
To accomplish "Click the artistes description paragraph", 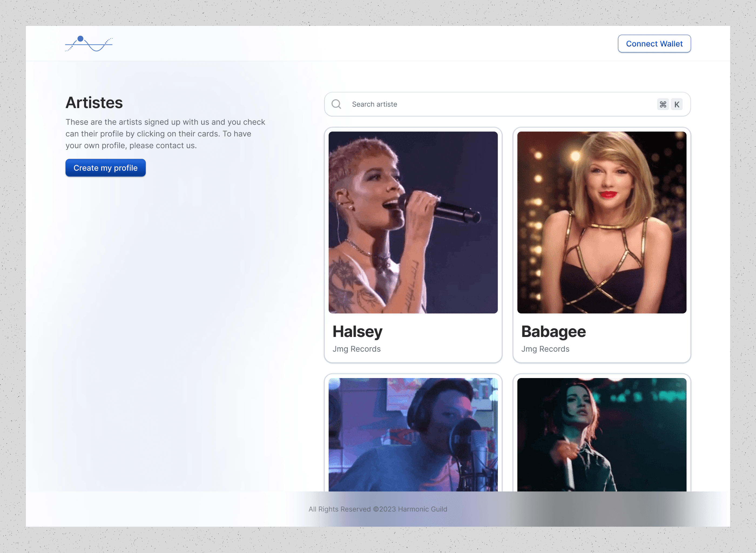I will coord(165,134).
